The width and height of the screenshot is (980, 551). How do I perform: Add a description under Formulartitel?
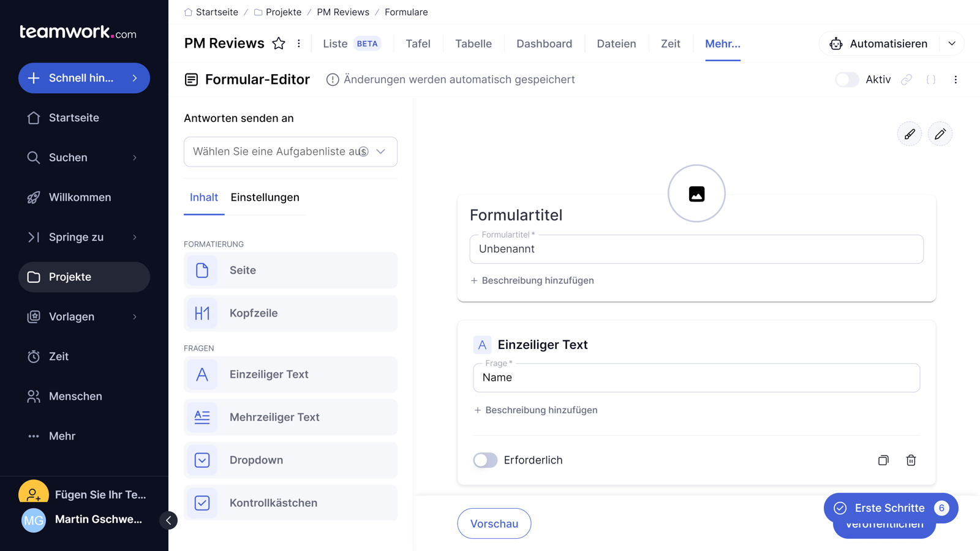[x=532, y=280]
